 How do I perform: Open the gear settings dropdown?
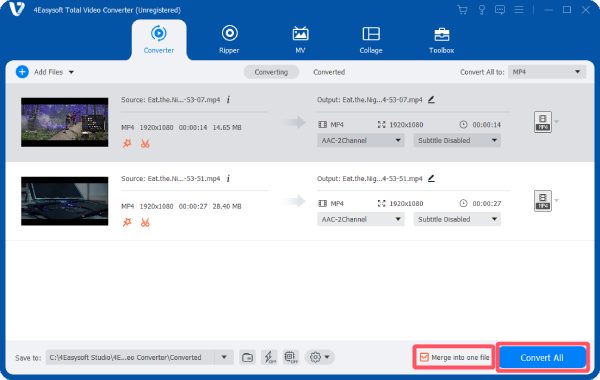point(320,357)
